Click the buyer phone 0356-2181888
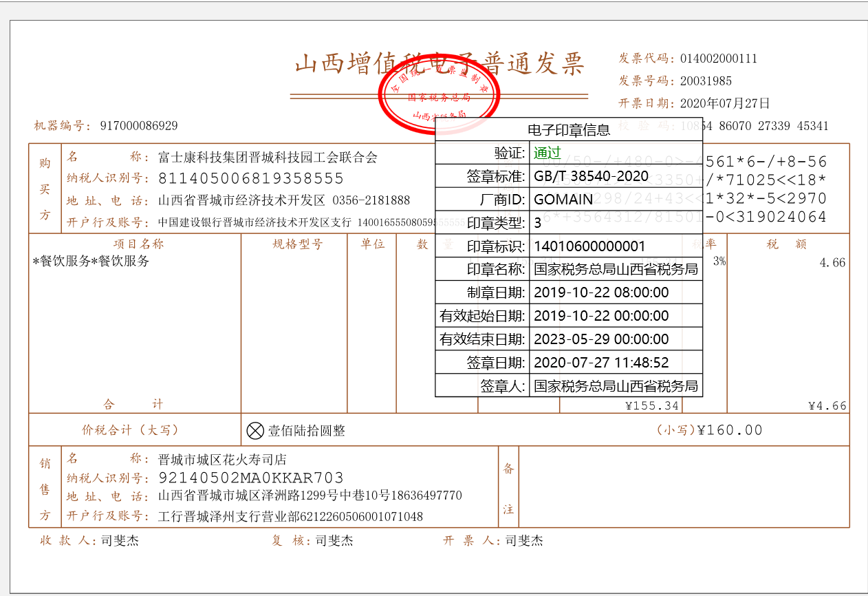 [371, 201]
